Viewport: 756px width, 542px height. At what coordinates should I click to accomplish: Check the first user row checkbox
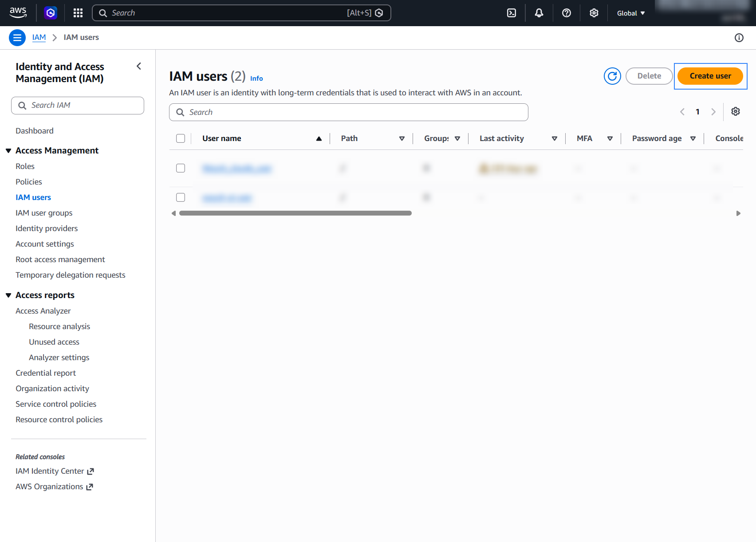pyautogui.click(x=181, y=168)
